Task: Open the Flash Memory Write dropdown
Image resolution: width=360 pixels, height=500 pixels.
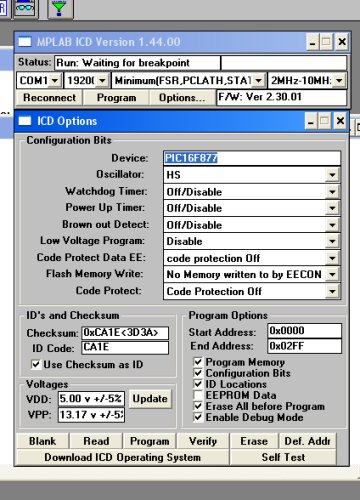Action: tap(332, 274)
